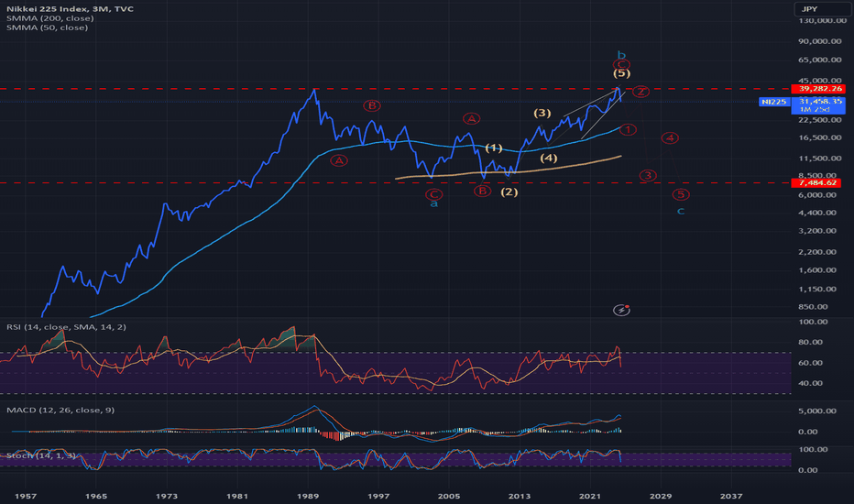
Task: Select the (4) wave count label
Action: point(549,158)
